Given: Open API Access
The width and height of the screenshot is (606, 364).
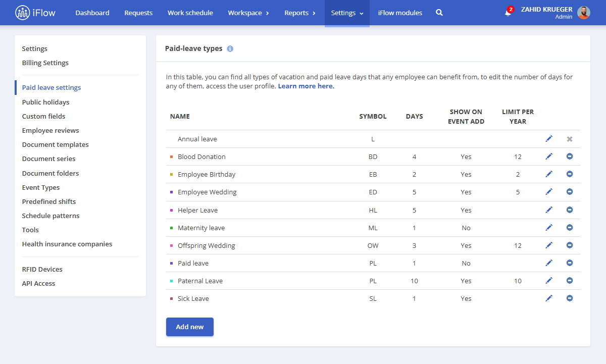Looking at the screenshot, I should tap(39, 284).
